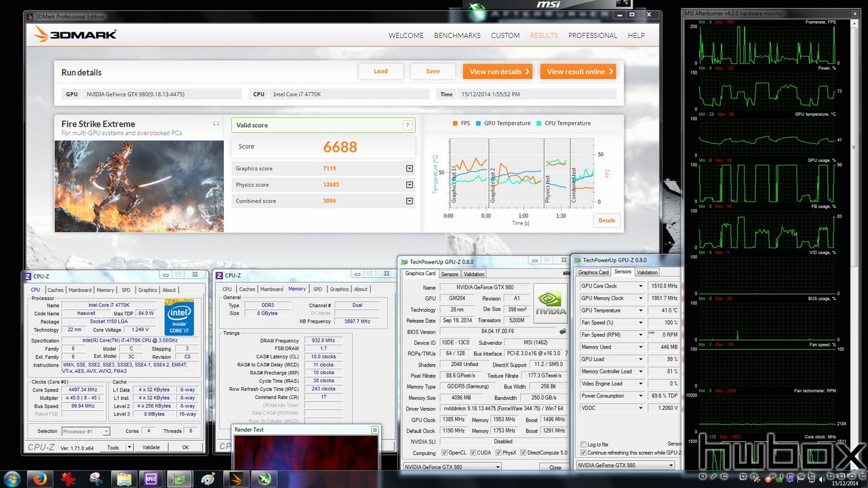Open GPU selector in GPU-Z Sensors window
Screen dimensions: 868x488
tap(625, 465)
